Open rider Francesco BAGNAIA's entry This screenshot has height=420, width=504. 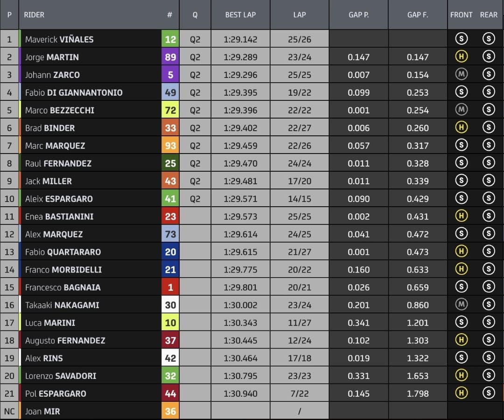point(63,287)
